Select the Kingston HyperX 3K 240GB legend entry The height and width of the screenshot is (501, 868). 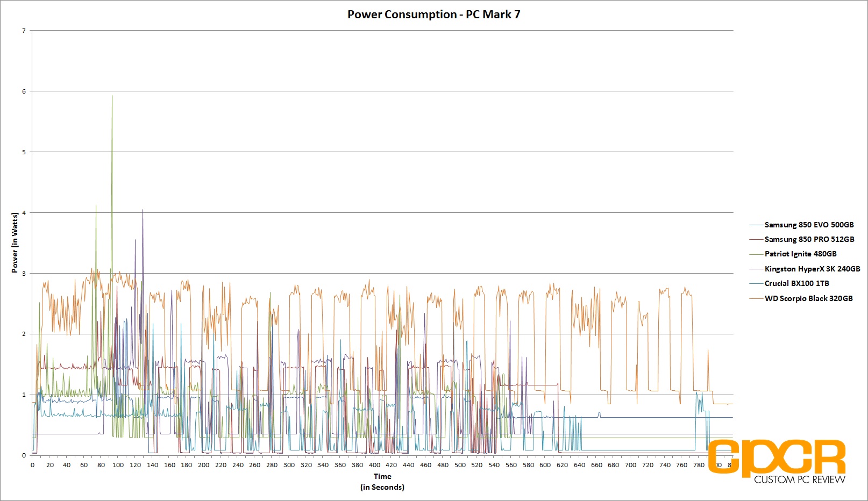[x=805, y=269]
